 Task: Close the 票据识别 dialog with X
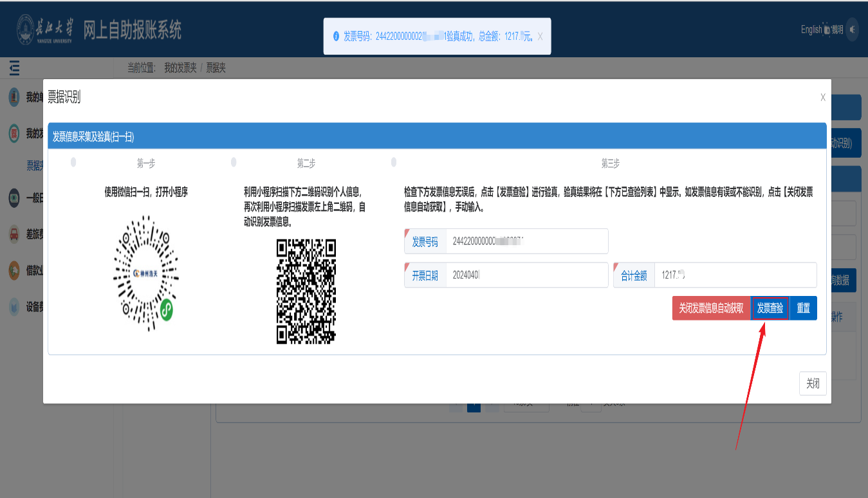822,98
